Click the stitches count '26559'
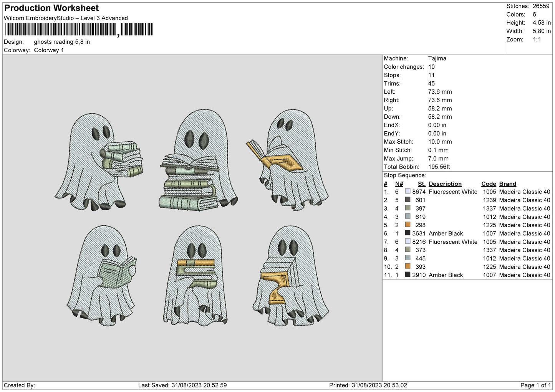Image resolution: width=555 pixels, height=392 pixels. click(541, 6)
